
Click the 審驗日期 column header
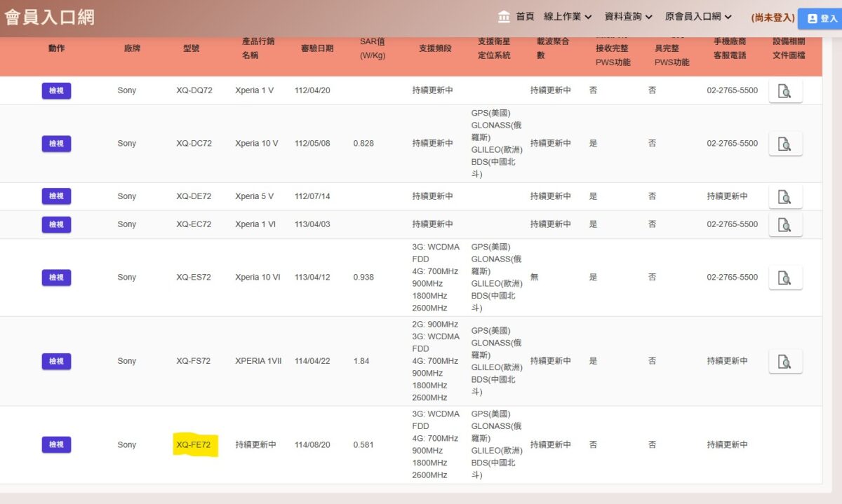click(317, 48)
